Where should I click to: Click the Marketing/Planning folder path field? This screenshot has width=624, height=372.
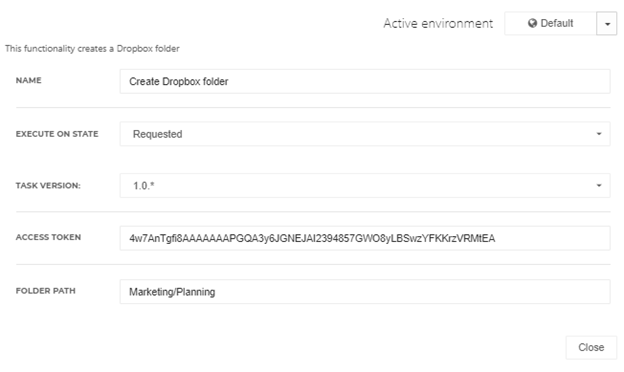click(365, 292)
